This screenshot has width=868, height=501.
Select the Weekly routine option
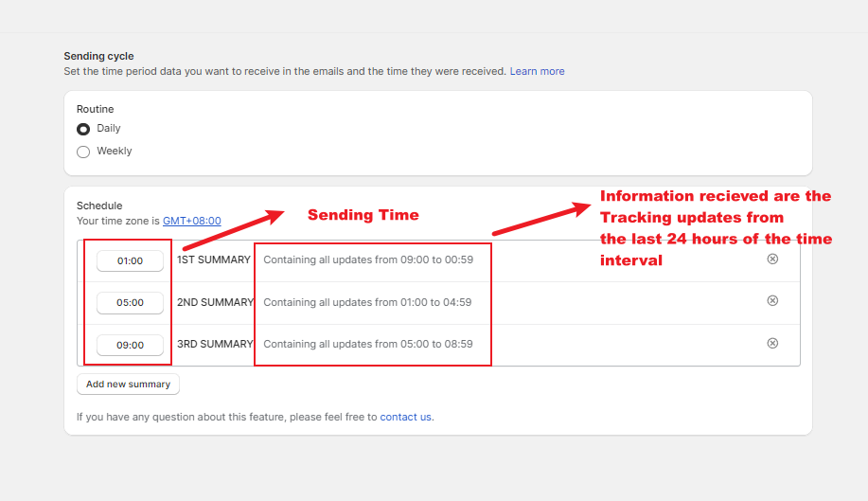pyautogui.click(x=83, y=152)
